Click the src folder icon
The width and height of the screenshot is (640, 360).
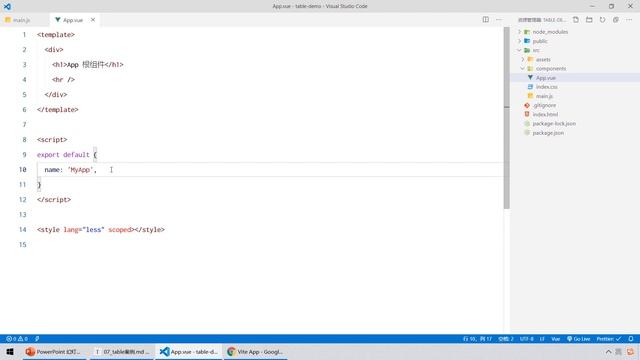527,50
